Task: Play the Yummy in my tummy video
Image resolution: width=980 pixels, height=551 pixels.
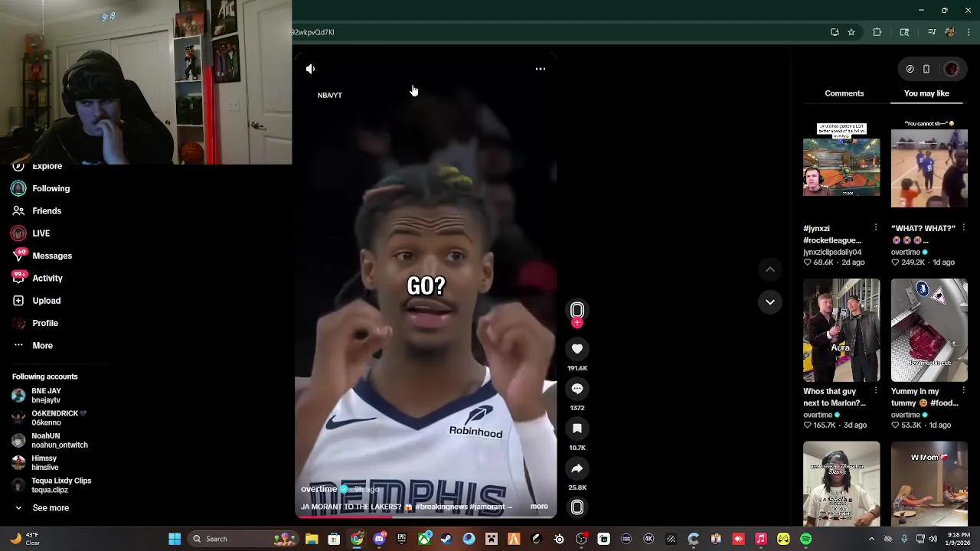Action: [929, 330]
